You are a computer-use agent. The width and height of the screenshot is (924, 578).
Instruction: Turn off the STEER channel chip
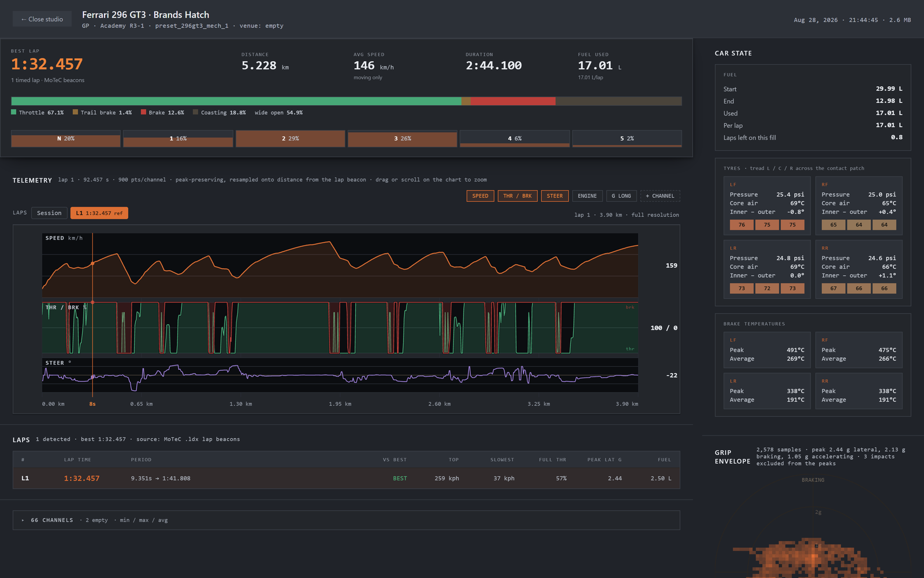(x=554, y=196)
